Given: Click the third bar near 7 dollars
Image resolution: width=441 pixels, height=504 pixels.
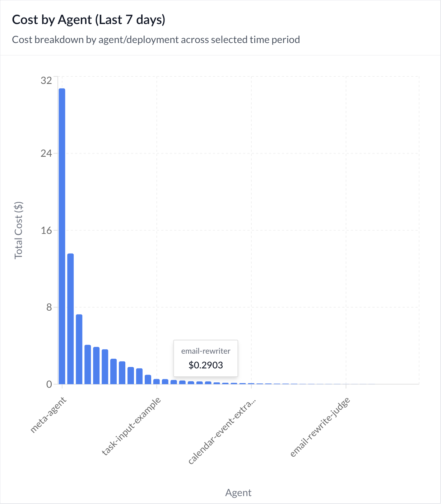Looking at the screenshot, I should coord(79,349).
